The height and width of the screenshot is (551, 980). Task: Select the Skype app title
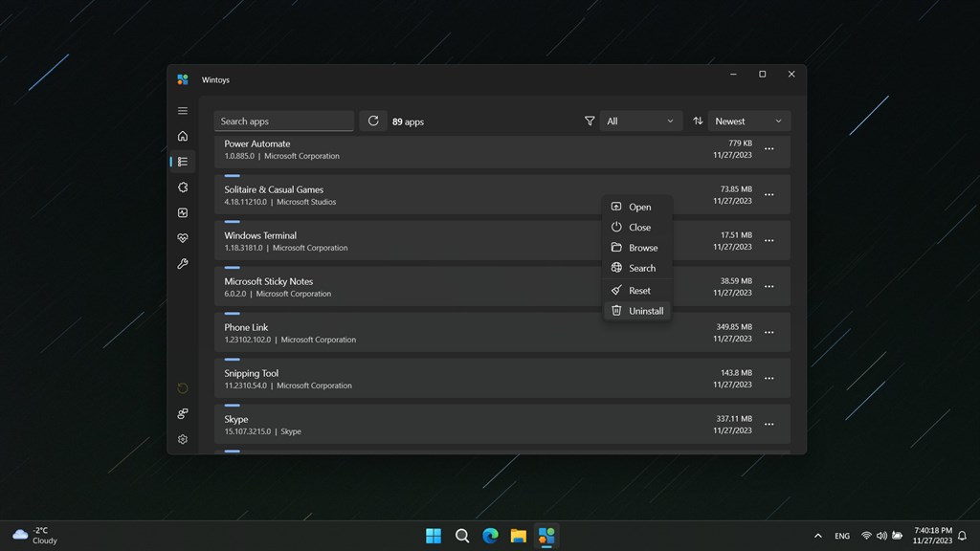[236, 419]
